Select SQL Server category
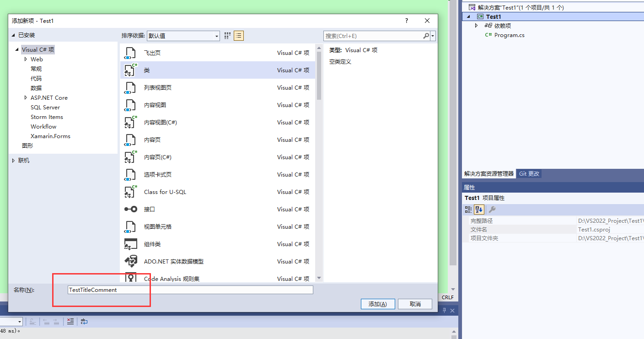The height and width of the screenshot is (339, 644). point(45,108)
